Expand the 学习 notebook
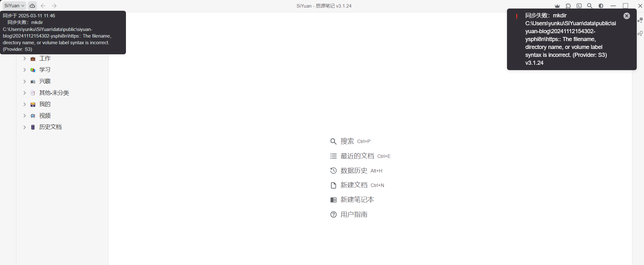The image size is (644, 265). tap(25, 70)
